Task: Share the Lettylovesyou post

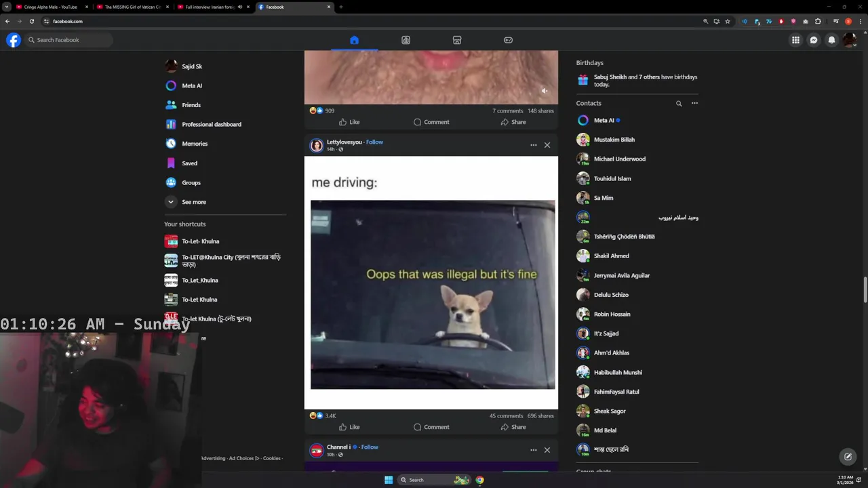Action: 513,427
